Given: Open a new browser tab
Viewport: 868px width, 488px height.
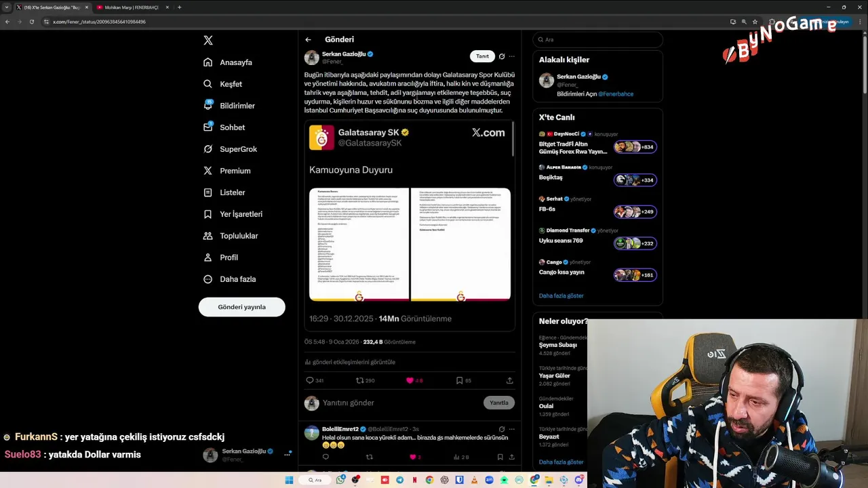Looking at the screenshot, I should (x=179, y=7).
